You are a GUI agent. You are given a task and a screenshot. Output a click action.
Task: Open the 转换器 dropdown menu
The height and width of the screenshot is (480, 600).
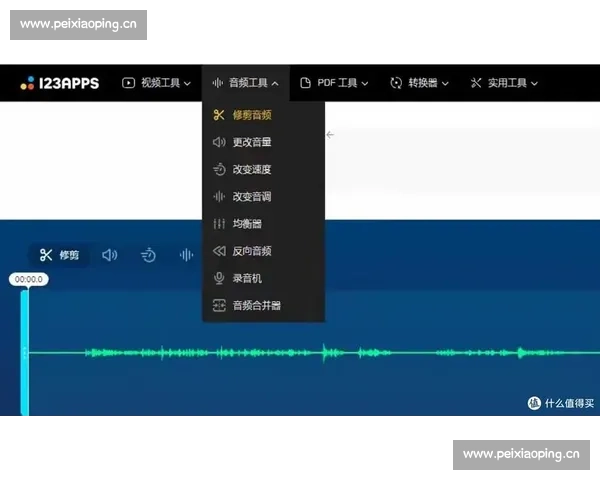pos(419,83)
